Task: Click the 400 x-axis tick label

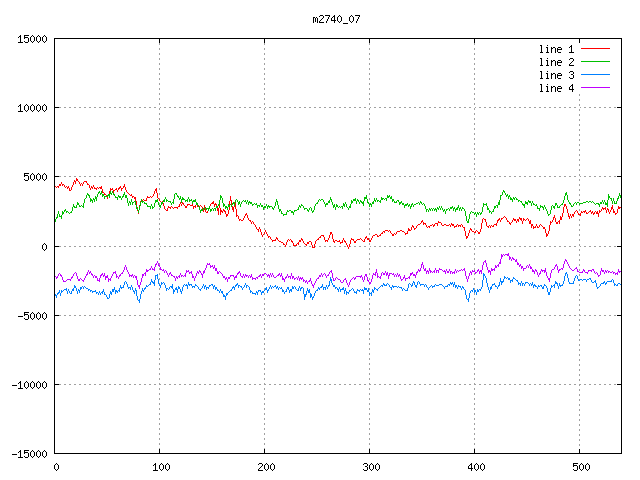Action: pyautogui.click(x=475, y=467)
